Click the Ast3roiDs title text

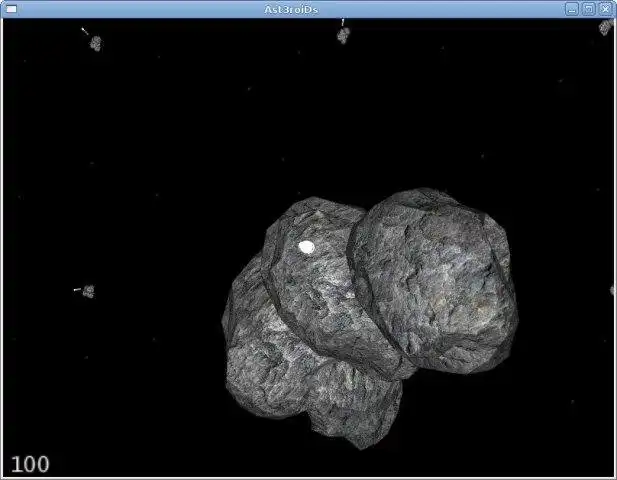coord(291,9)
